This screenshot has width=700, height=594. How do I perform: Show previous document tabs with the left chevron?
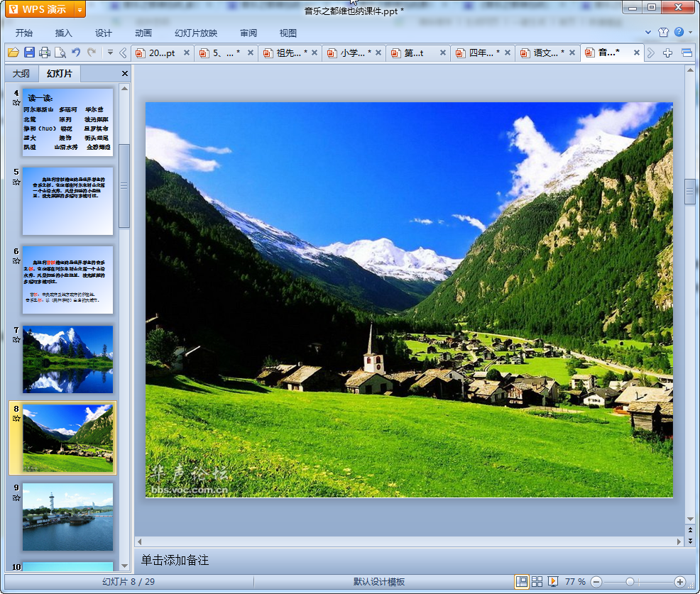124,53
